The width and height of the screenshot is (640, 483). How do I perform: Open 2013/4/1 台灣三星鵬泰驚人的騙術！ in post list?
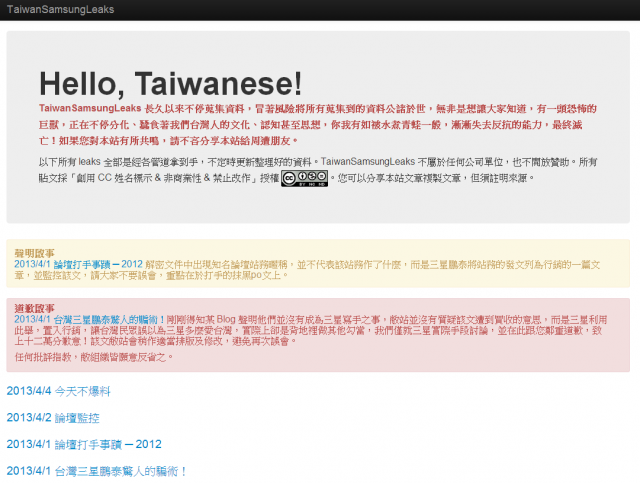point(97,471)
